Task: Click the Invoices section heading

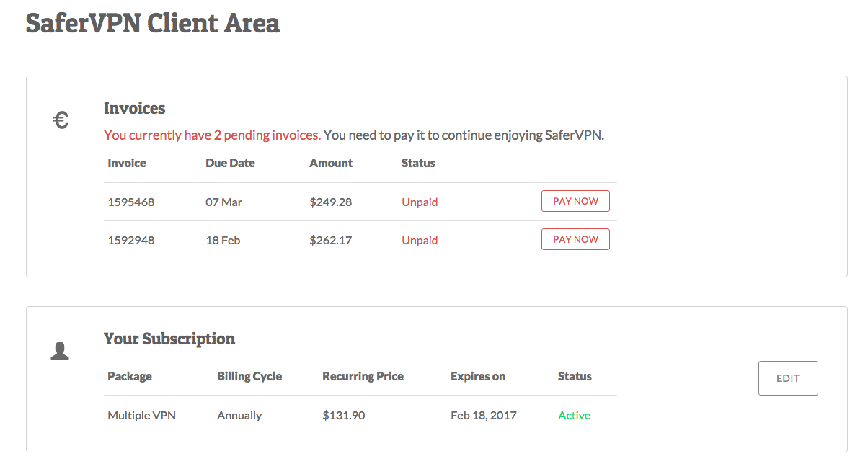Action: [135, 108]
